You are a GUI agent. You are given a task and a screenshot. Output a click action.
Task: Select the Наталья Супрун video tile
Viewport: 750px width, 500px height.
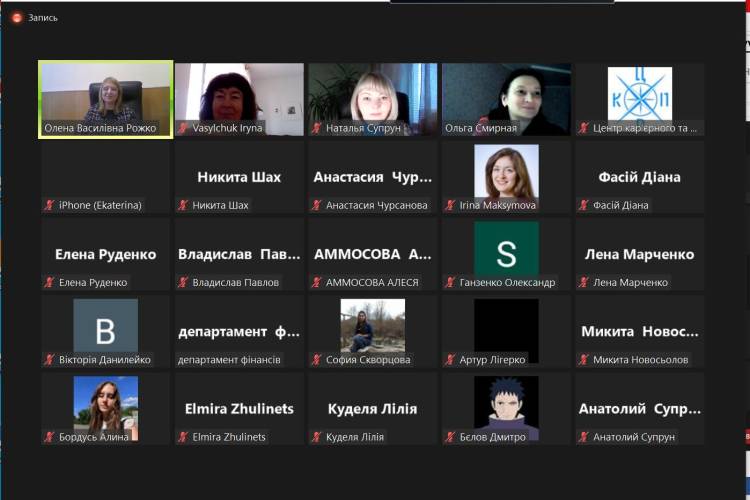click(372, 98)
